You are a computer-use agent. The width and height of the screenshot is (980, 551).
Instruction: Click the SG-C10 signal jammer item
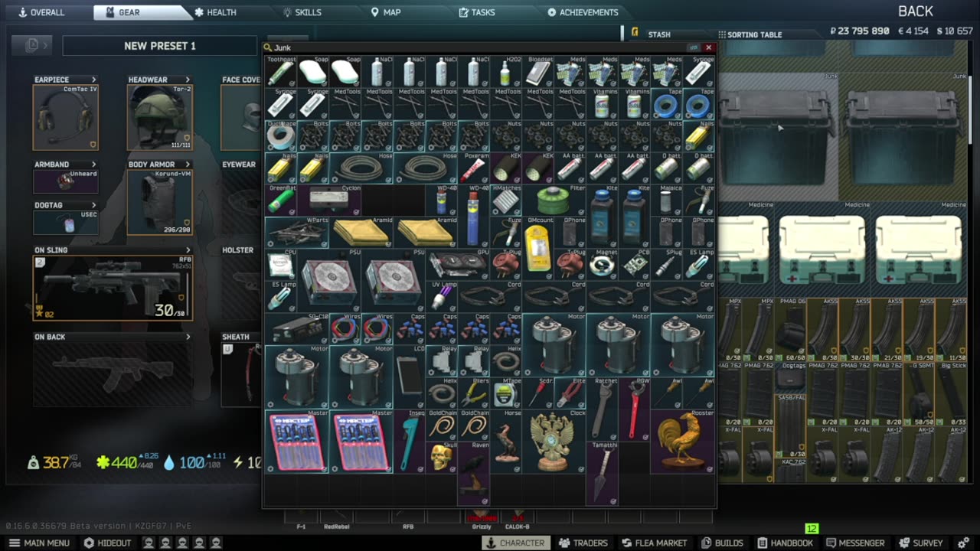(x=297, y=328)
